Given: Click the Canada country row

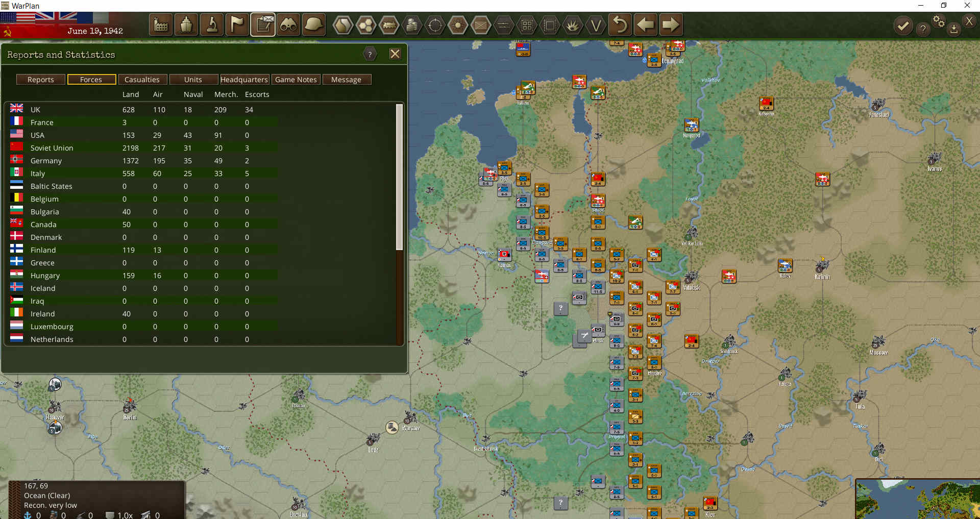Looking at the screenshot, I should pos(144,225).
